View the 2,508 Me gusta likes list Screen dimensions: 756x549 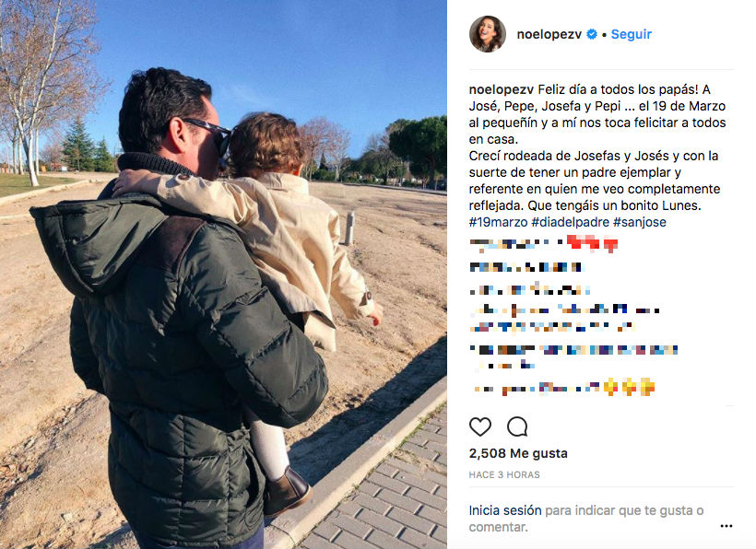click(x=518, y=453)
